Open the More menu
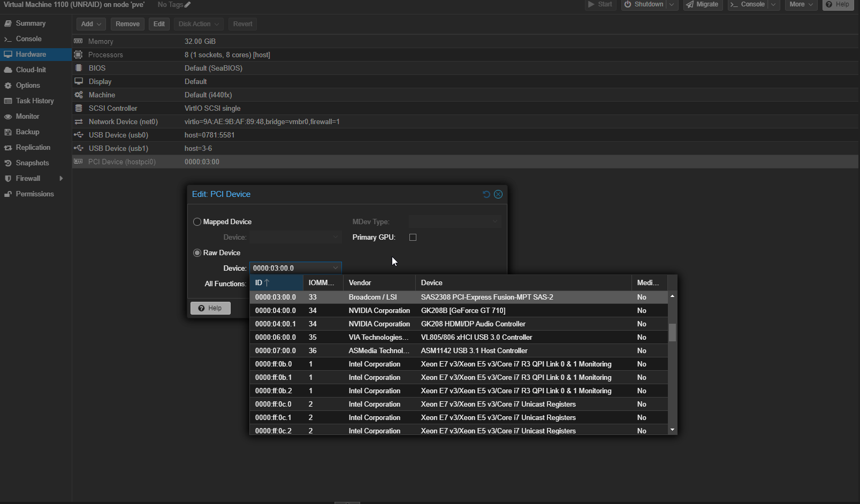Viewport: 860px width, 504px height. [x=801, y=4]
